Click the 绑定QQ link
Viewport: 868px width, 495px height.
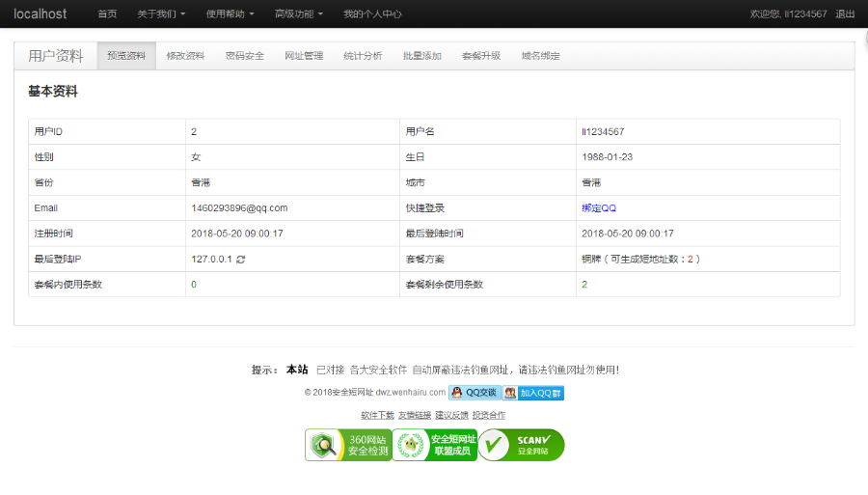click(x=599, y=208)
